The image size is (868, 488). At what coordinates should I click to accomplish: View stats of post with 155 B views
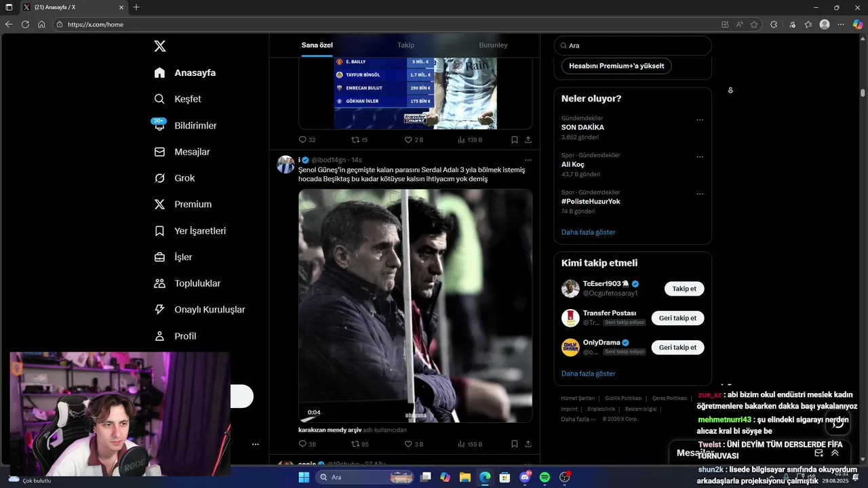[469, 444]
